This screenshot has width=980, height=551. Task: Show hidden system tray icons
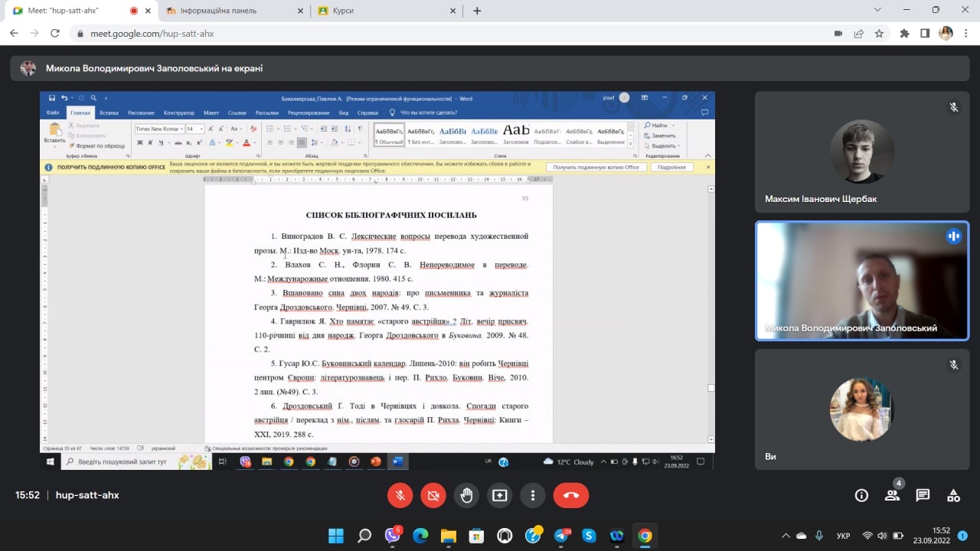(785, 536)
